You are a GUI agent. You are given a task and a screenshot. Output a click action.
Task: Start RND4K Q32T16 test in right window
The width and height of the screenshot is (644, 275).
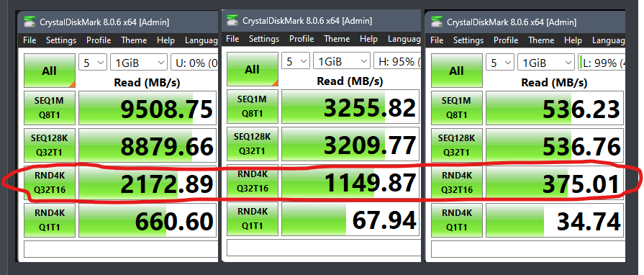[457, 183]
